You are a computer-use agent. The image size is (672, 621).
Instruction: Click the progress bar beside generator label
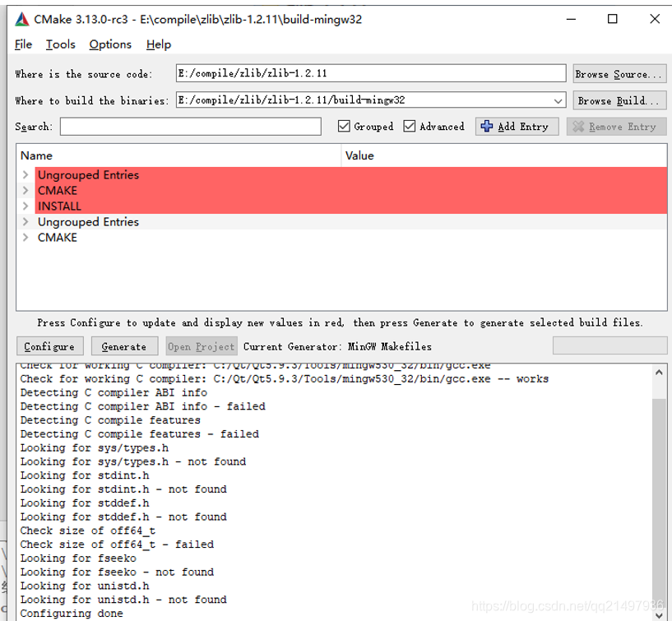pos(609,345)
